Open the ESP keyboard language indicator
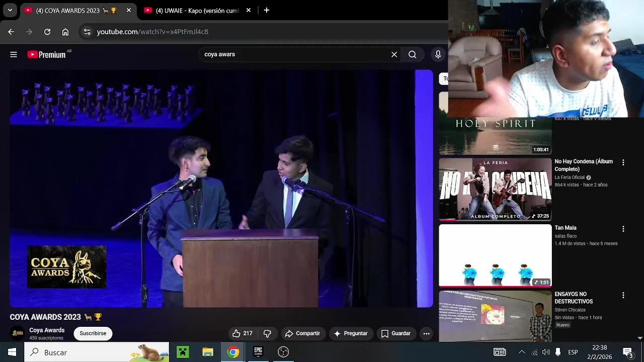The height and width of the screenshot is (362, 644). point(573,352)
